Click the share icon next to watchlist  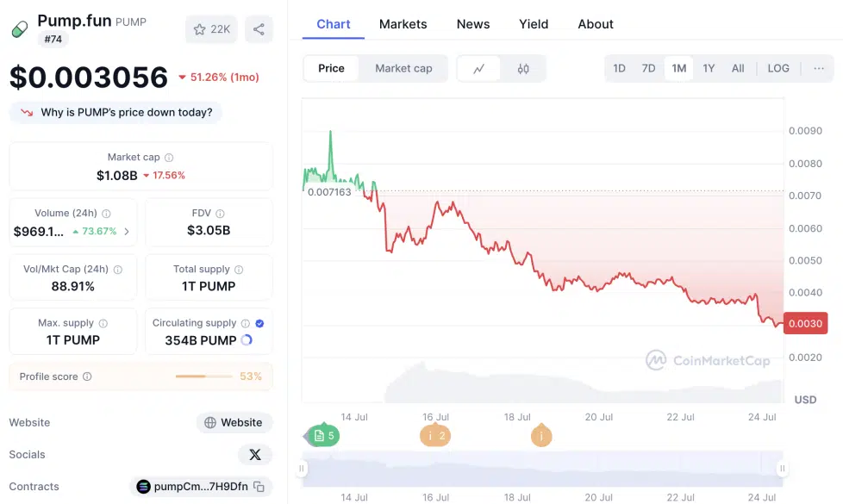[x=259, y=29]
